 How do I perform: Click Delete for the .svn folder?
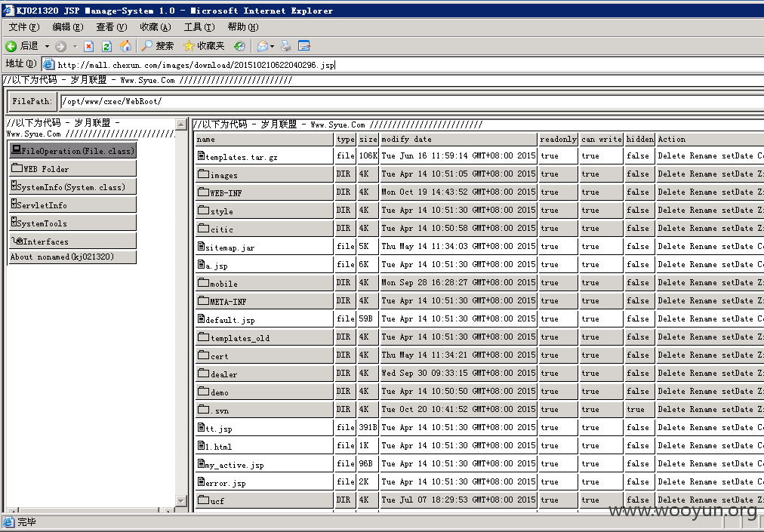point(671,409)
